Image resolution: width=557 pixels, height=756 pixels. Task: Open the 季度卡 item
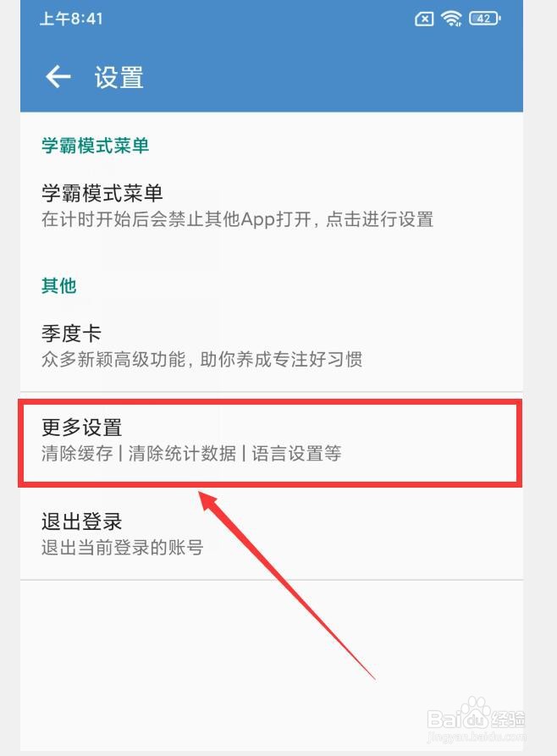[272, 345]
